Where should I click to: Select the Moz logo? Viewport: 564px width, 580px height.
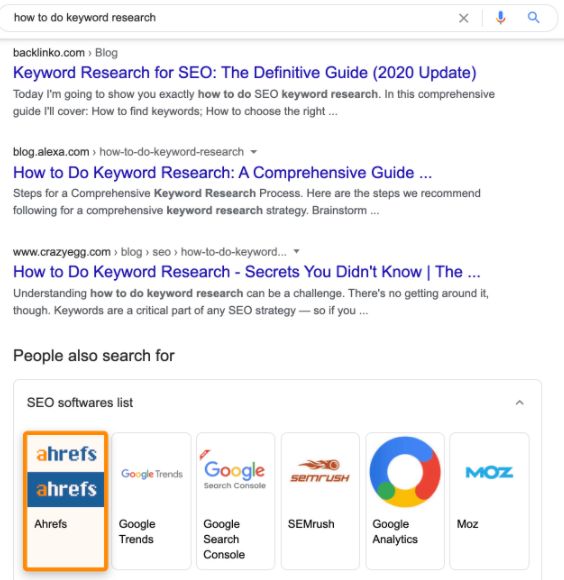[x=489, y=472]
